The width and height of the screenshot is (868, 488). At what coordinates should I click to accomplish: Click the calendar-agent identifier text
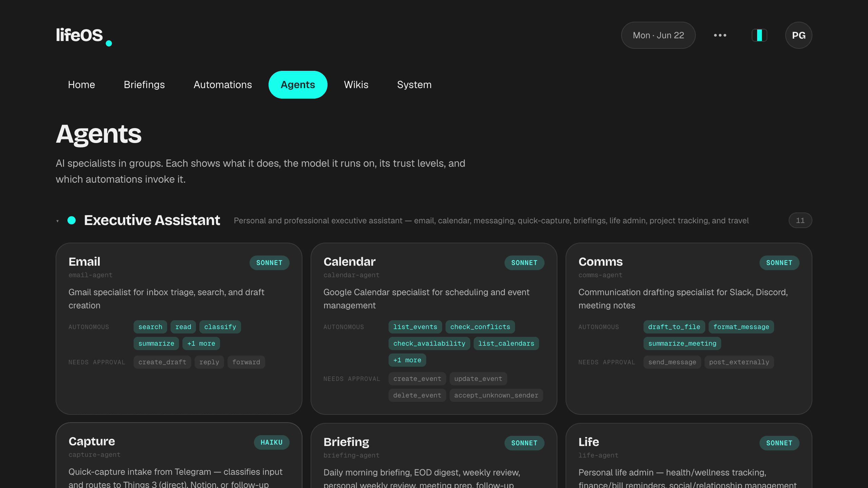coord(351,275)
